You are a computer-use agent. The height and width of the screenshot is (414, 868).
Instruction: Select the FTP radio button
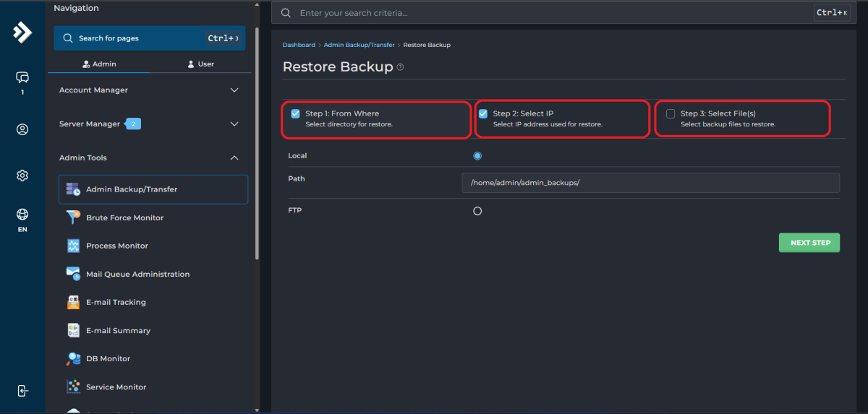pyautogui.click(x=477, y=211)
